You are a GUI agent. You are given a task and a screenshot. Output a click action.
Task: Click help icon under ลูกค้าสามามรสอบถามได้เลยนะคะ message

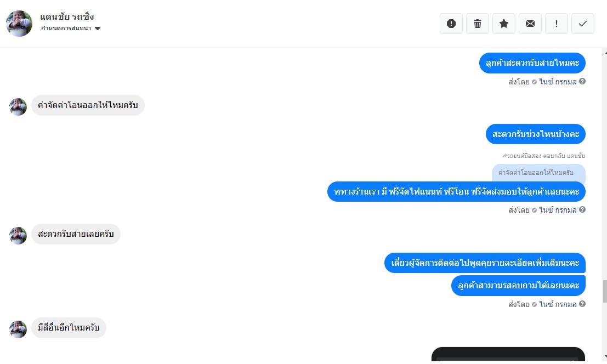click(582, 304)
